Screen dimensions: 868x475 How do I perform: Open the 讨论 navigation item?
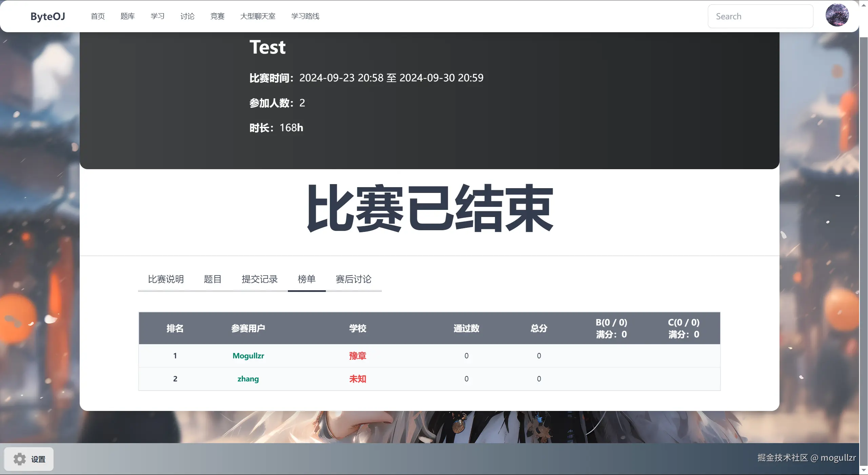187,16
